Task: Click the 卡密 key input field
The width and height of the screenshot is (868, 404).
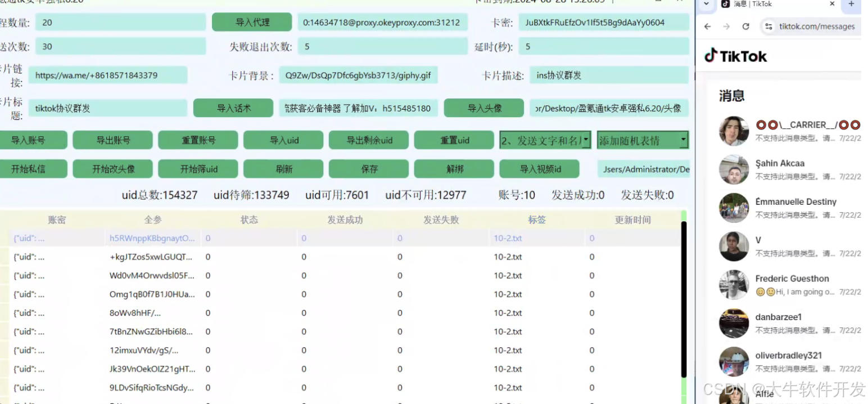Action: 604,23
